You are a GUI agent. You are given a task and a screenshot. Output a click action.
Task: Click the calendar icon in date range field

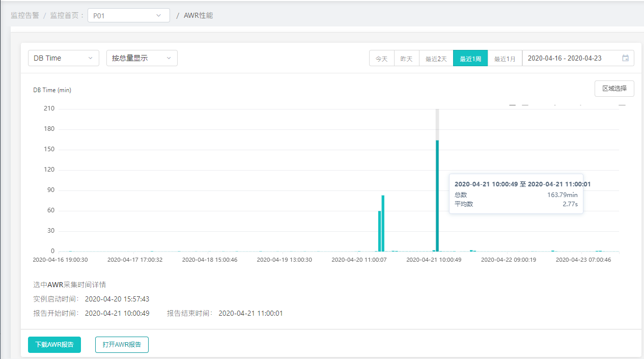(625, 58)
